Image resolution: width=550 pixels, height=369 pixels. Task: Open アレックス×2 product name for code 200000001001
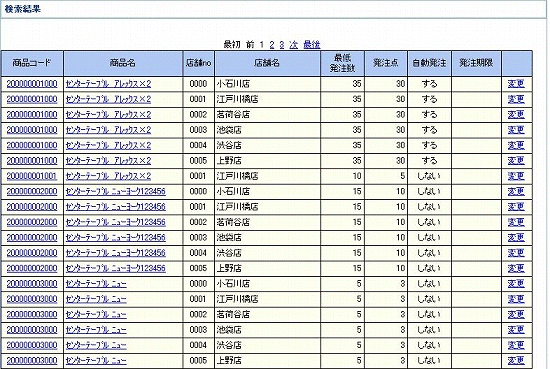tap(108, 176)
